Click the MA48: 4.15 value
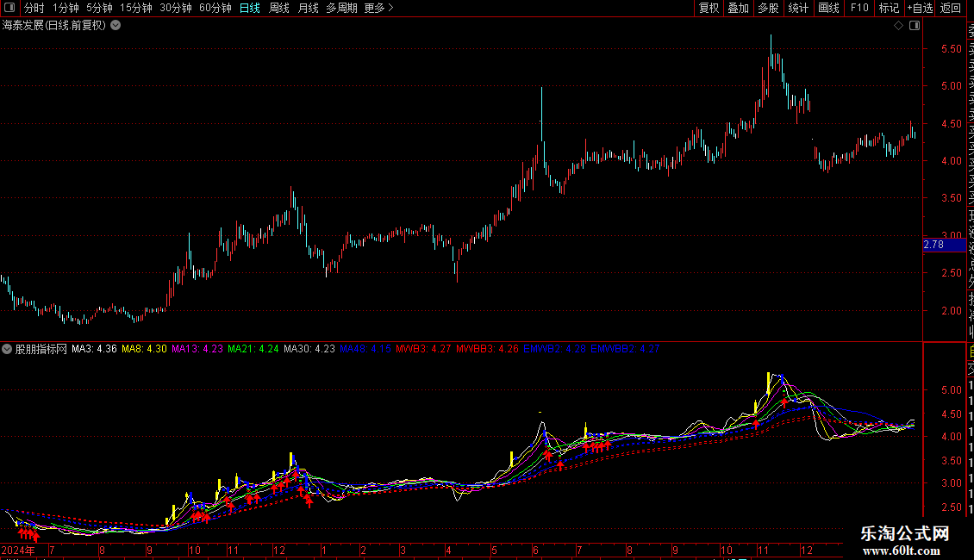Image resolution: width=974 pixels, height=560 pixels. [365, 349]
